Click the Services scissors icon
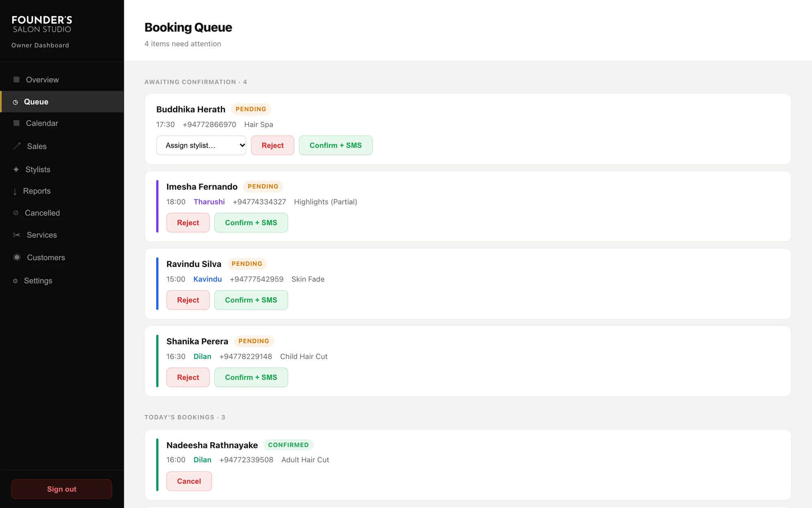Viewport: 812px width, 508px height. (x=17, y=235)
